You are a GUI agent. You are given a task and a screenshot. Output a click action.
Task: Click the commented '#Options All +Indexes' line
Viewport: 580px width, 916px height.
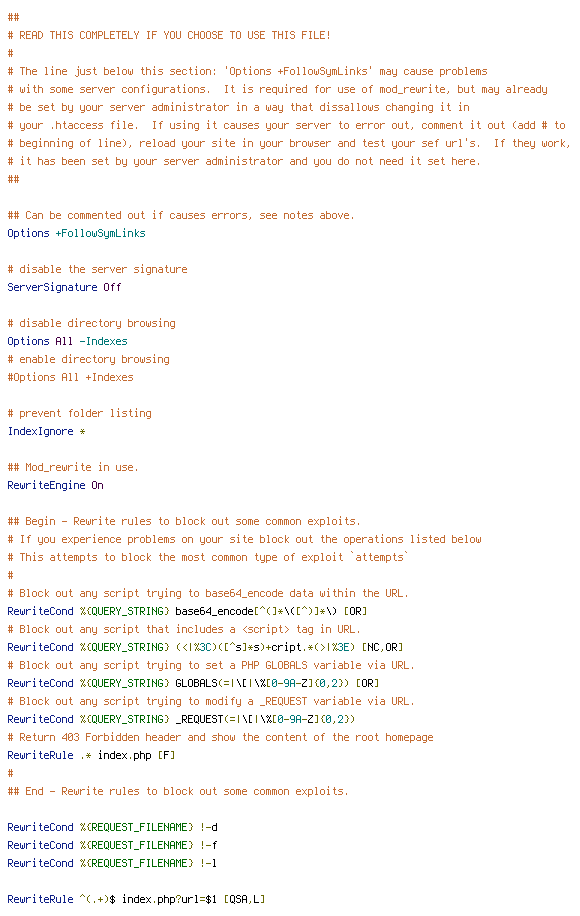(70, 377)
